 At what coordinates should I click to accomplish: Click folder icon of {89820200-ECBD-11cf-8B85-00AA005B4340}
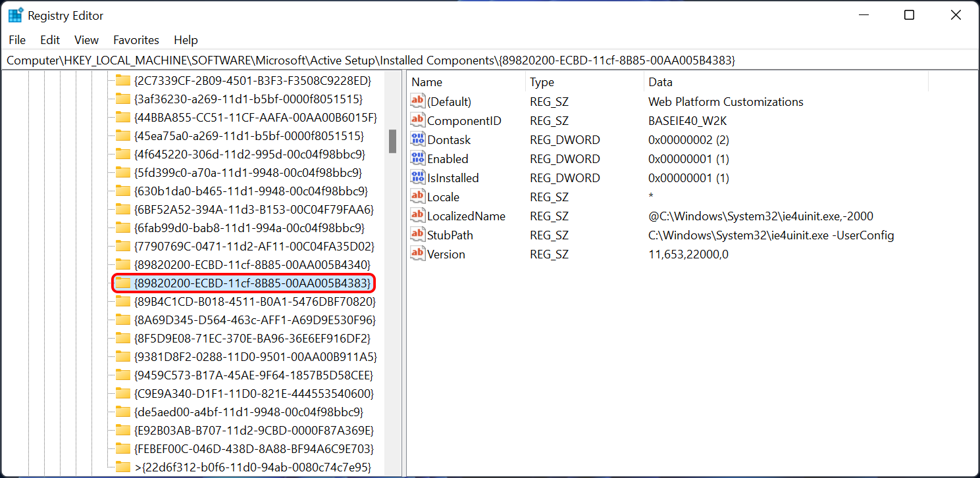122,265
